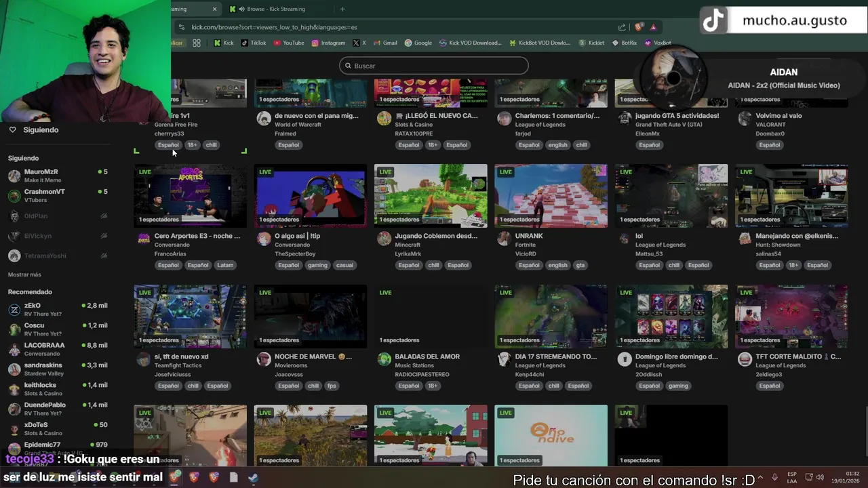Screen dimensions: 868x488
Task: Open CrashmonVT channel in sidebar
Action: click(x=58, y=196)
